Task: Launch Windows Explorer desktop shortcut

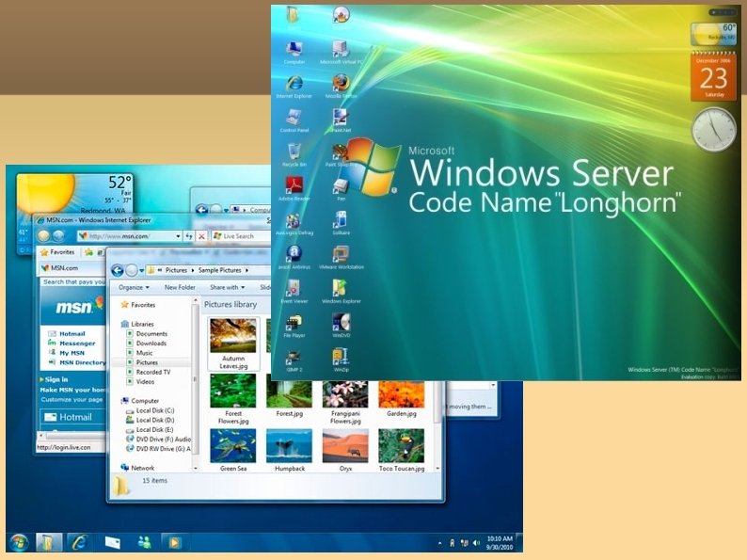Action: tap(341, 291)
